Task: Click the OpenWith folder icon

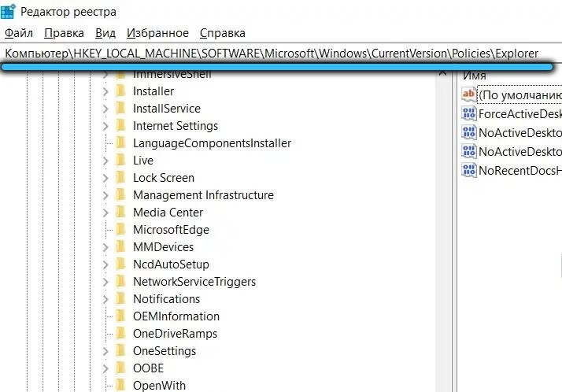Action: click(120, 385)
